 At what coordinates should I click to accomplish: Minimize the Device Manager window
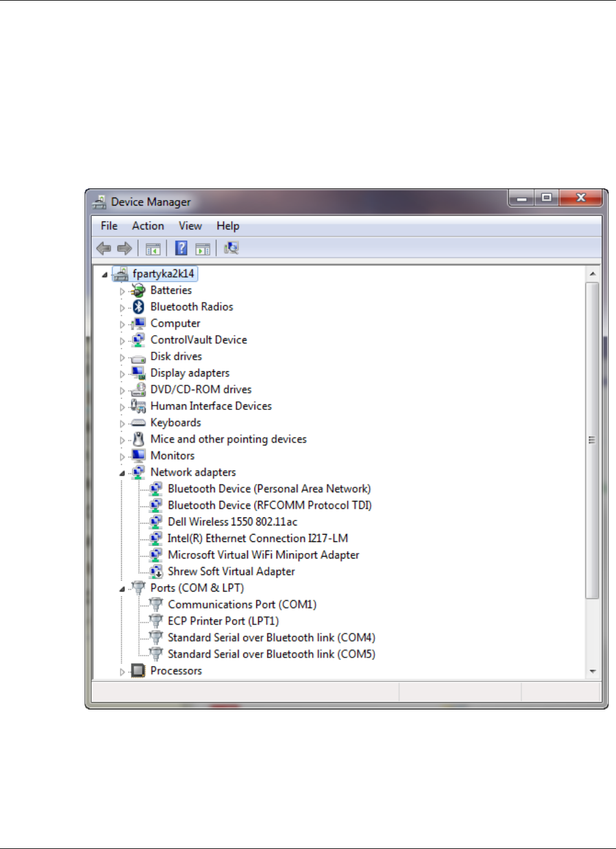(x=522, y=198)
